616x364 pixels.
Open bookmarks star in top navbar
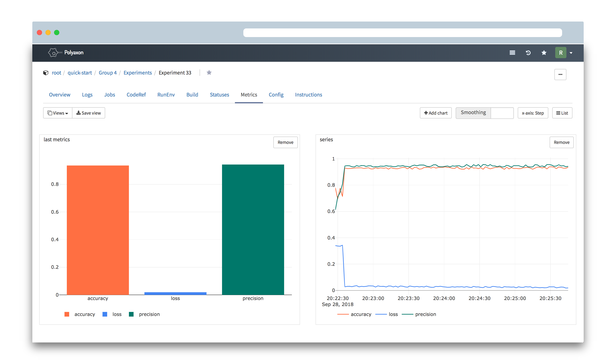click(544, 53)
